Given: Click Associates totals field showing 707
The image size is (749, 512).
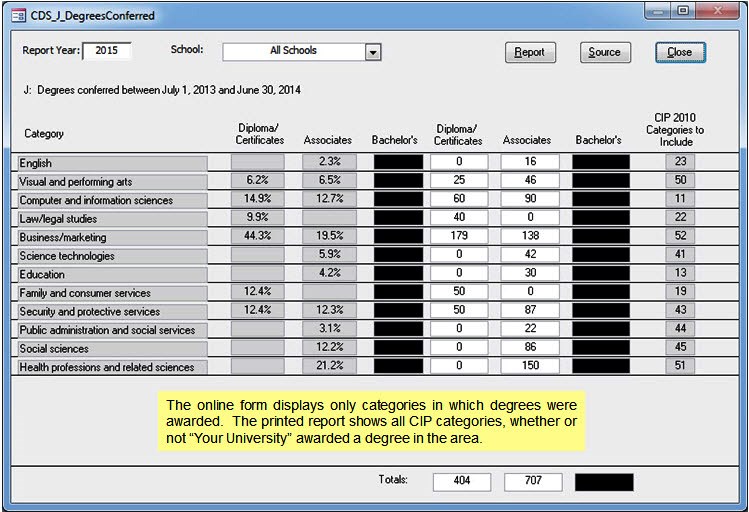Looking at the screenshot, I should [x=533, y=481].
